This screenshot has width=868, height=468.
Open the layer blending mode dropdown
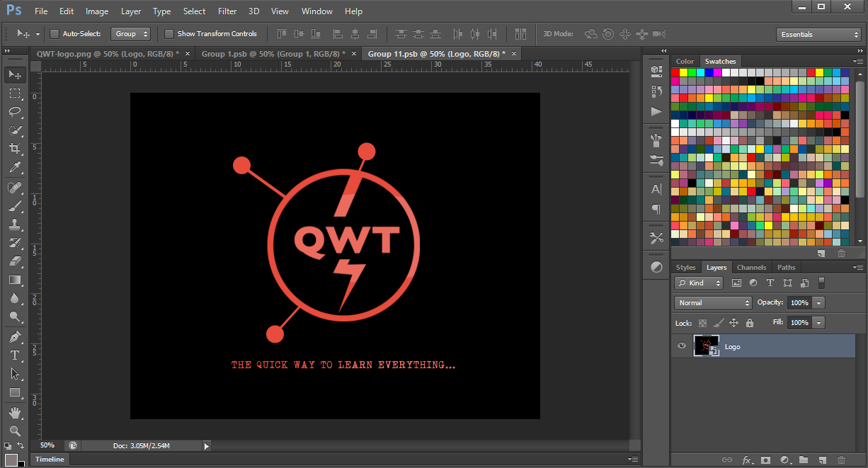(x=712, y=302)
